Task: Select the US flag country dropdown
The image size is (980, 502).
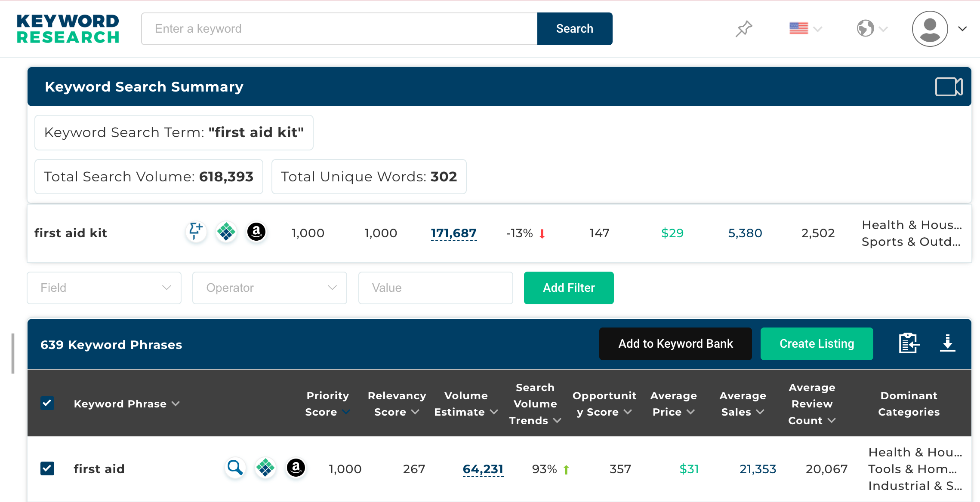Action: [804, 28]
